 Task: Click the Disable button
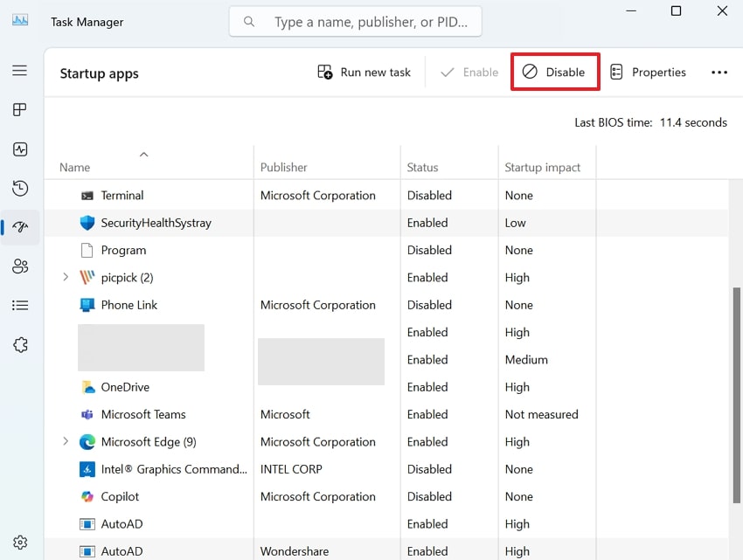[555, 72]
